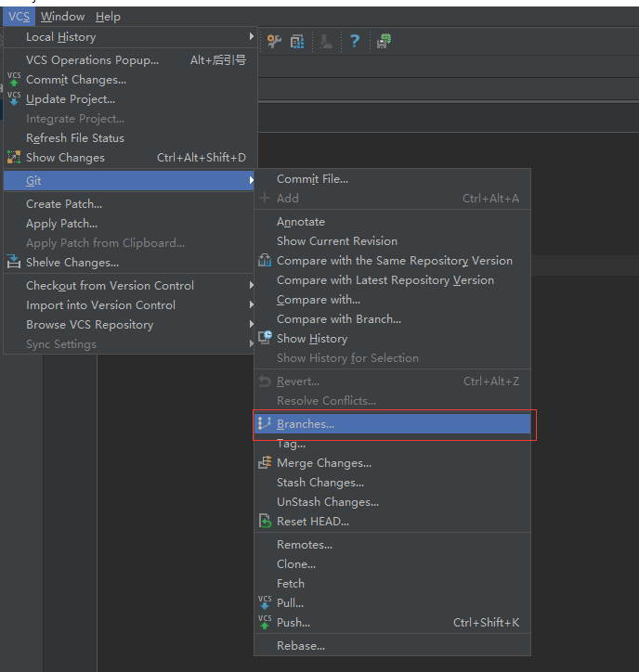Click the Ctrl+Alt+Shift+D shortcut label
The width and height of the screenshot is (639, 672).
point(202,157)
